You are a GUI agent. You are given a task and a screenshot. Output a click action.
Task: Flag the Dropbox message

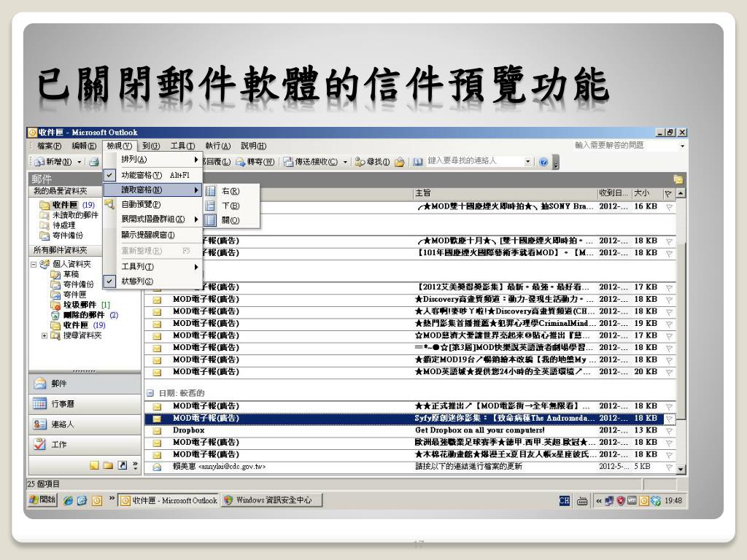tap(669, 430)
